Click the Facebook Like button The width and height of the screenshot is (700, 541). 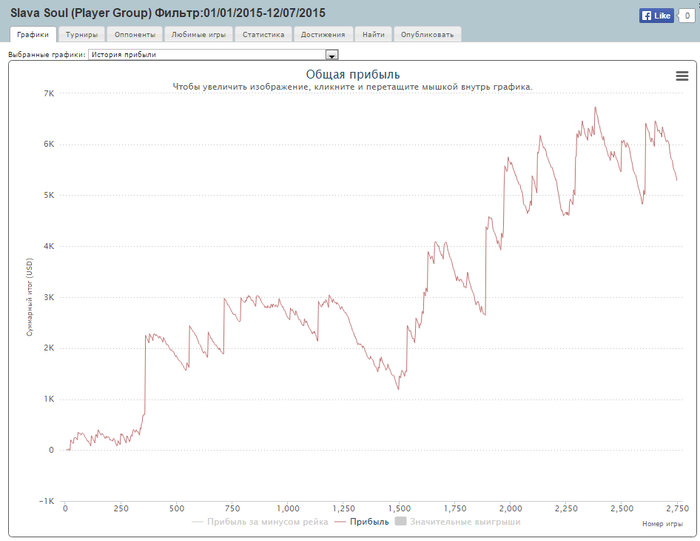[656, 16]
